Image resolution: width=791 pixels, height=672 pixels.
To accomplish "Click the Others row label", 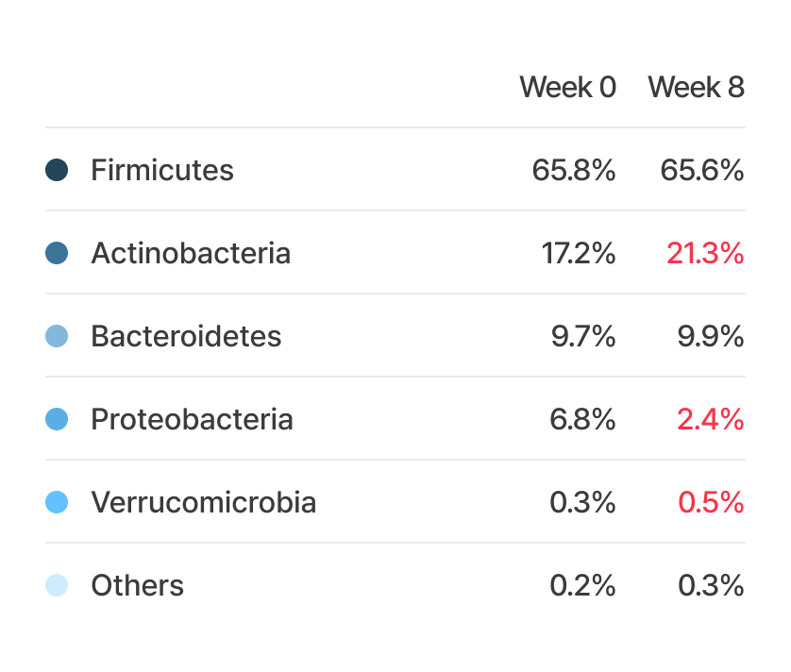I will pos(137,585).
